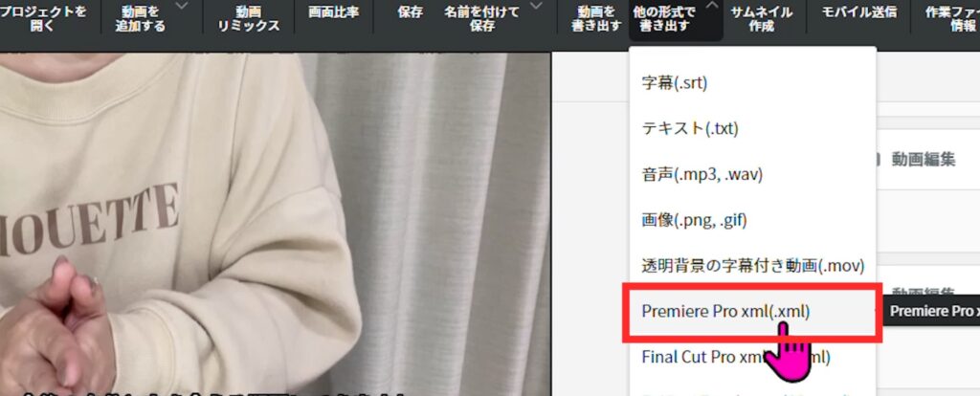Click 名前を付けて保存 toolbar button
Screen dimensions: 980x396
coord(482,19)
